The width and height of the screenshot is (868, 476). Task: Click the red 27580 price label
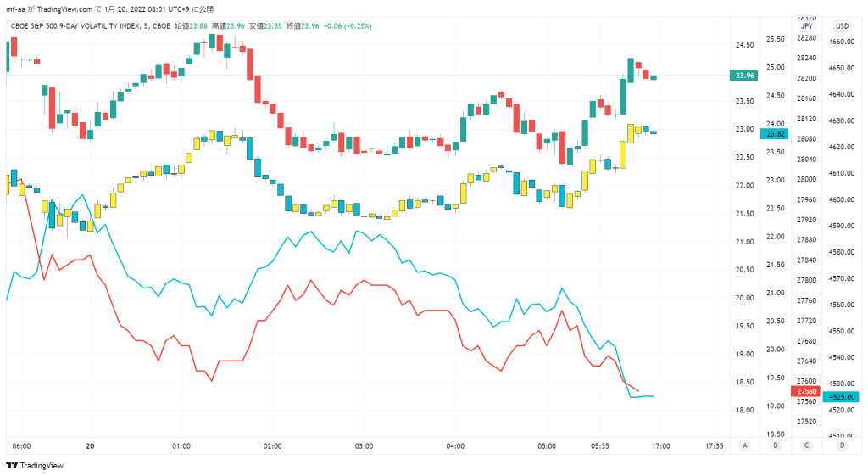[x=807, y=391]
